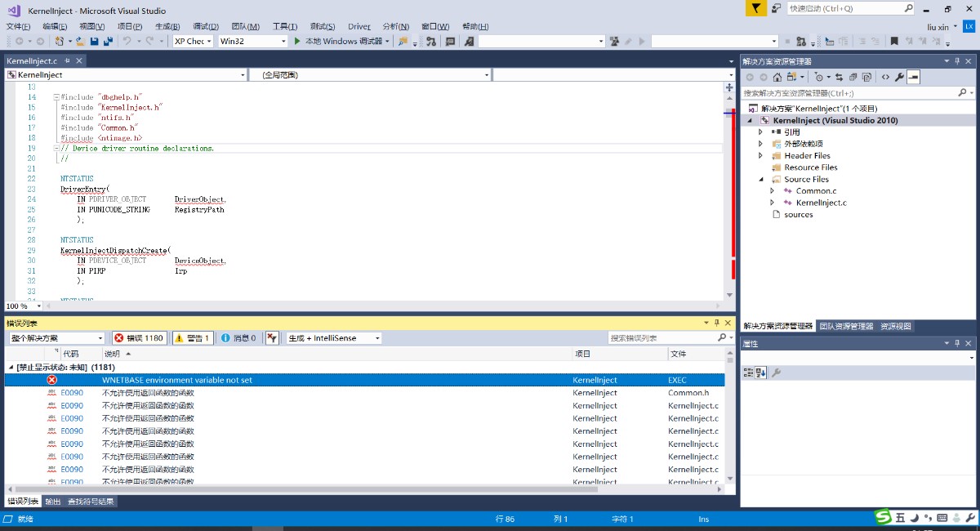Expand the Common.c tree node
980x531 pixels.
coord(773,190)
